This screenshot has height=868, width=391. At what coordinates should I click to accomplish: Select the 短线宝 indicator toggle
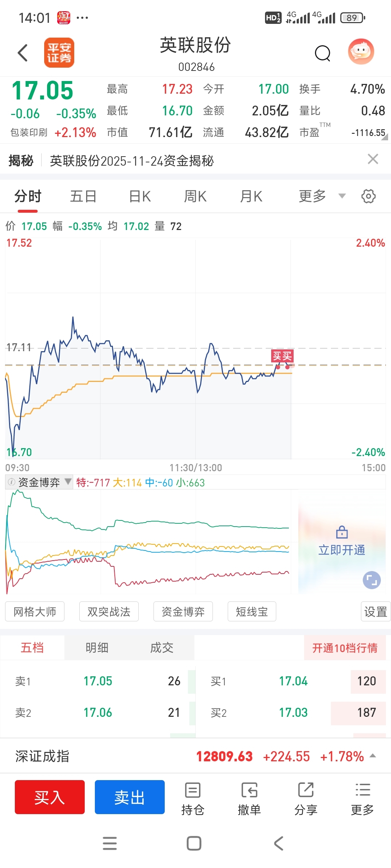pos(252,612)
